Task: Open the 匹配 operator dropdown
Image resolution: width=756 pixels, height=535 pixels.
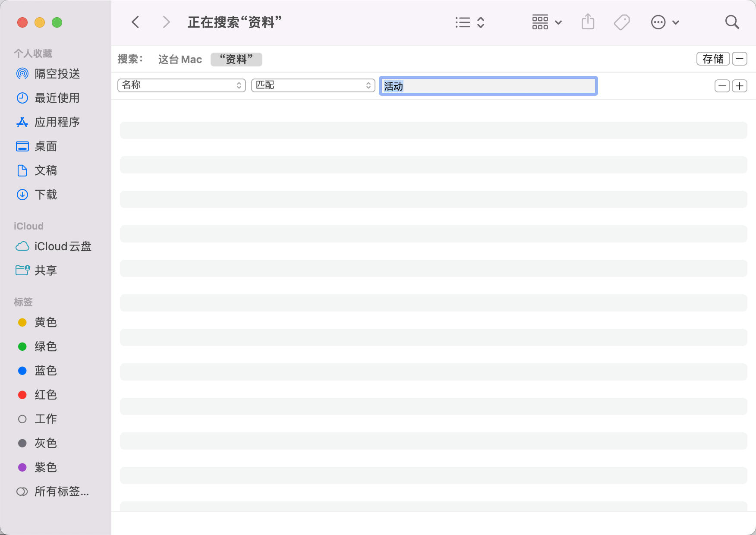Action: (313, 85)
